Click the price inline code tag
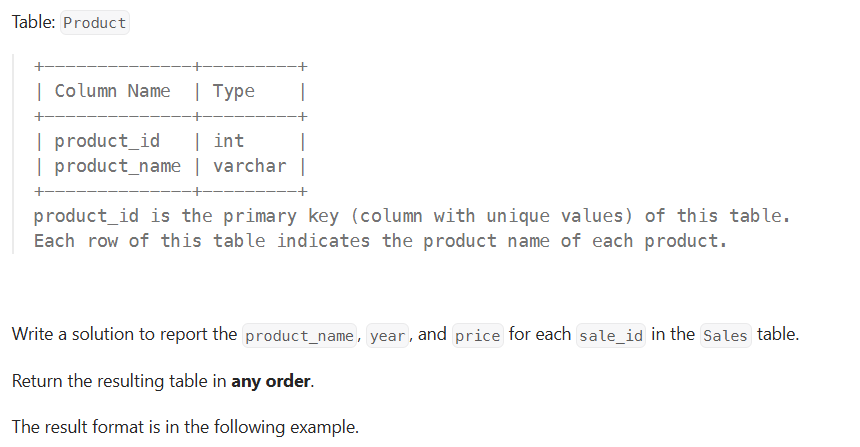This screenshot has width=860, height=447. (477, 336)
